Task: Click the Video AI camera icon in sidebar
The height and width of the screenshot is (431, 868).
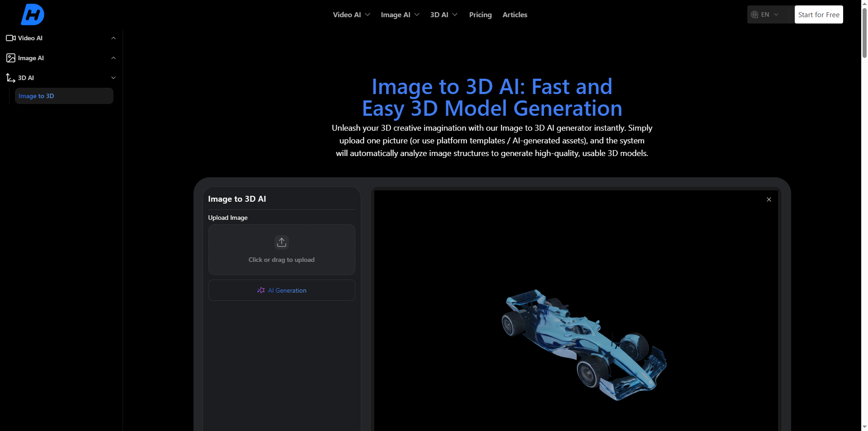Action: (11, 38)
